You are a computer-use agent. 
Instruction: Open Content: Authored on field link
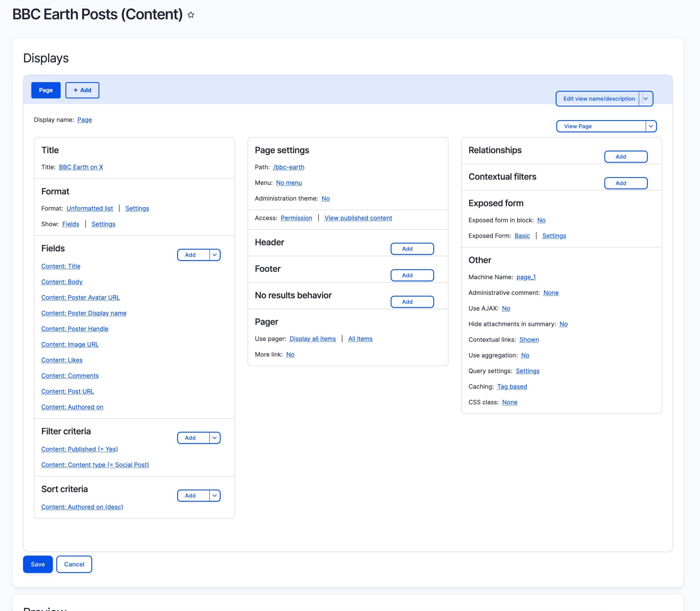[x=72, y=407]
